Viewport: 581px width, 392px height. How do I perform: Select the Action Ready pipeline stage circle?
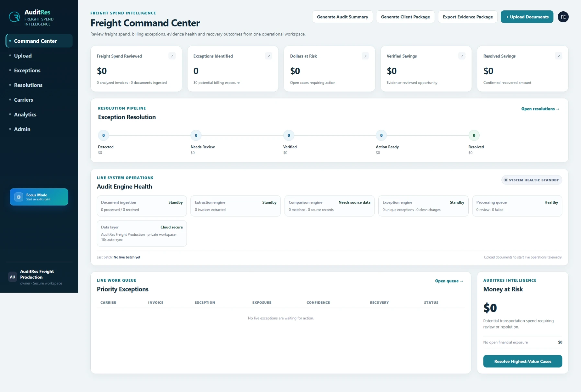pos(381,135)
